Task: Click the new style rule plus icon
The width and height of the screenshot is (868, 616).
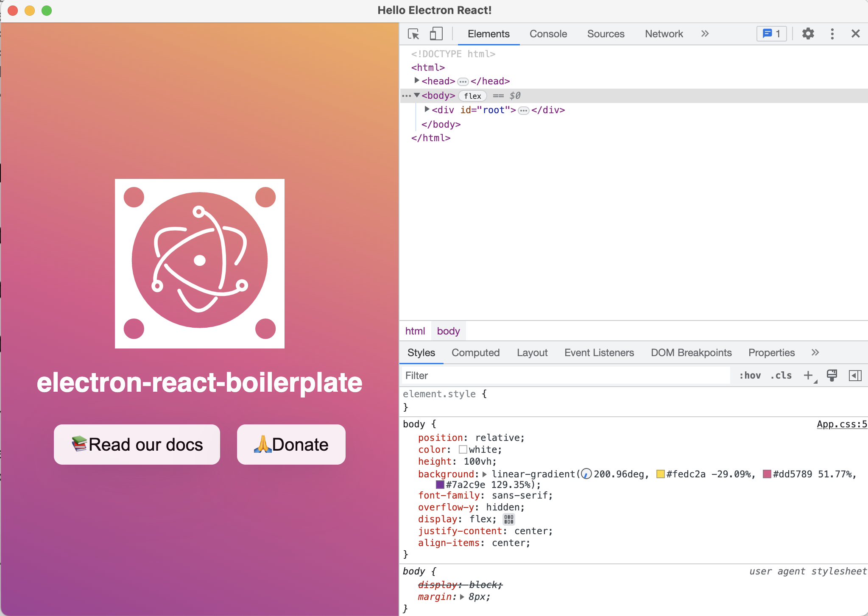Action: (808, 375)
